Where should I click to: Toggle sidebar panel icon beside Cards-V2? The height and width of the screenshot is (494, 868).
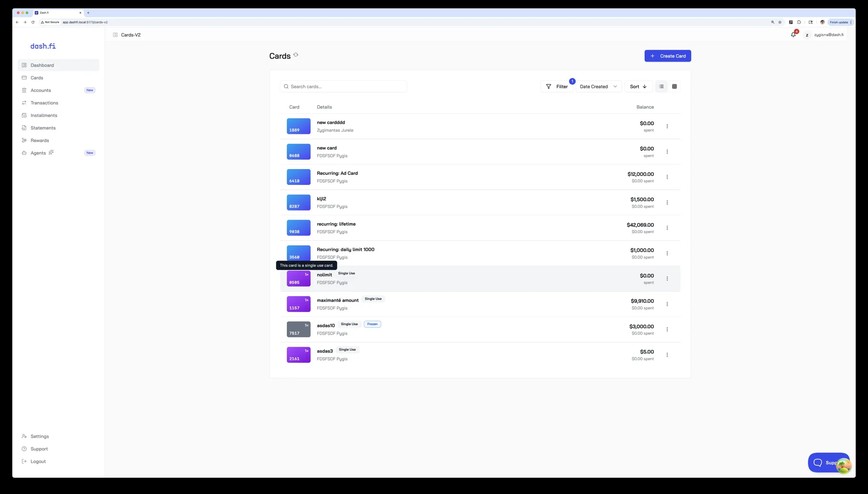tap(115, 35)
